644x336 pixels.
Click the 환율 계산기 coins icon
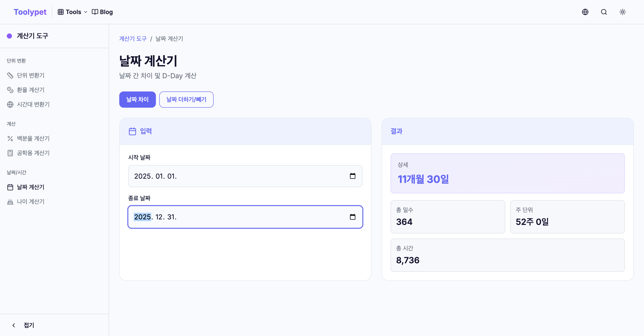(x=10, y=90)
